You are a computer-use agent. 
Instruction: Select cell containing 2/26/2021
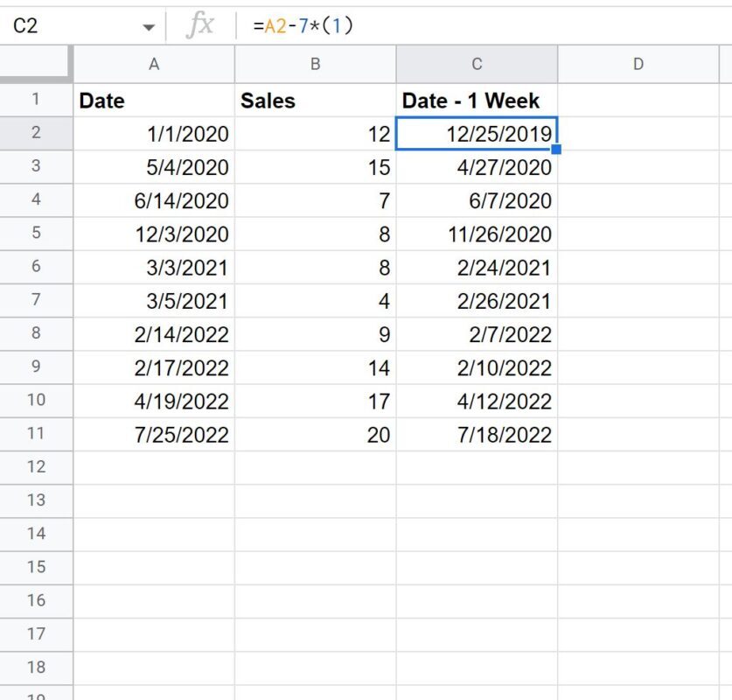(477, 301)
